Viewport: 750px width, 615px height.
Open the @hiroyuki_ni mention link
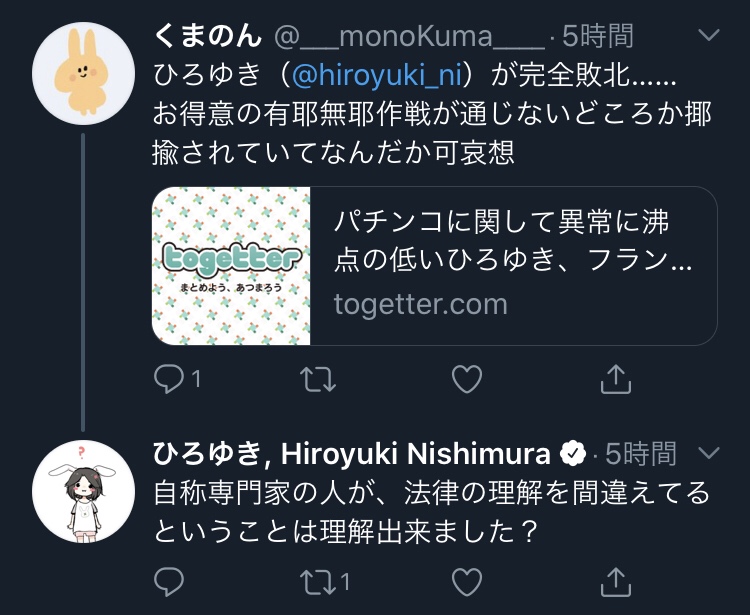(x=376, y=75)
